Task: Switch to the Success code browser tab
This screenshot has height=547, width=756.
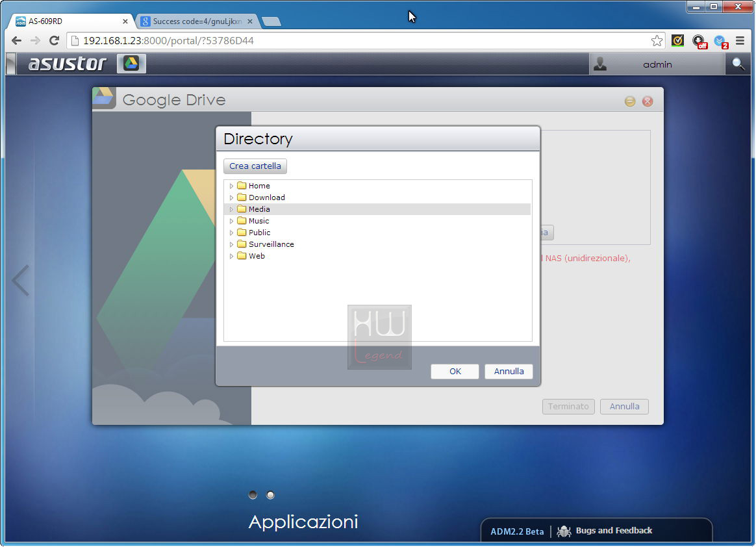Action: point(197,21)
